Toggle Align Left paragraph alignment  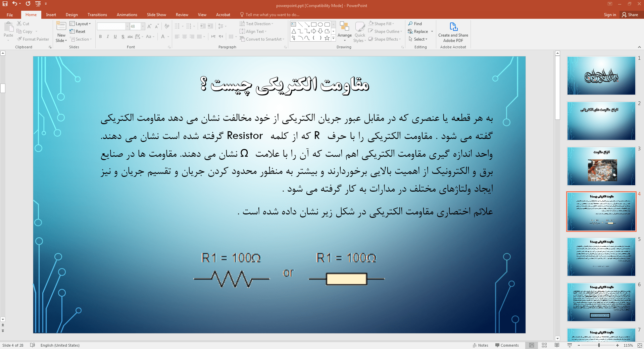tap(177, 37)
